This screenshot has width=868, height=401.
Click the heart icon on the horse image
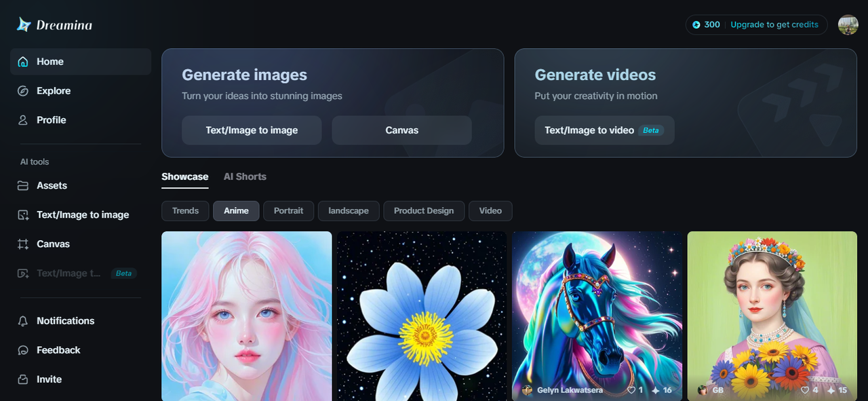tap(631, 390)
